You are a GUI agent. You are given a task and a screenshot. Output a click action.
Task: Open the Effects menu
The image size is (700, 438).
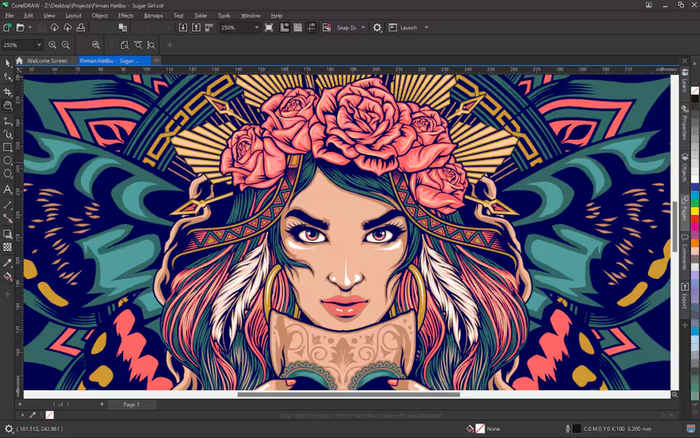(x=126, y=16)
